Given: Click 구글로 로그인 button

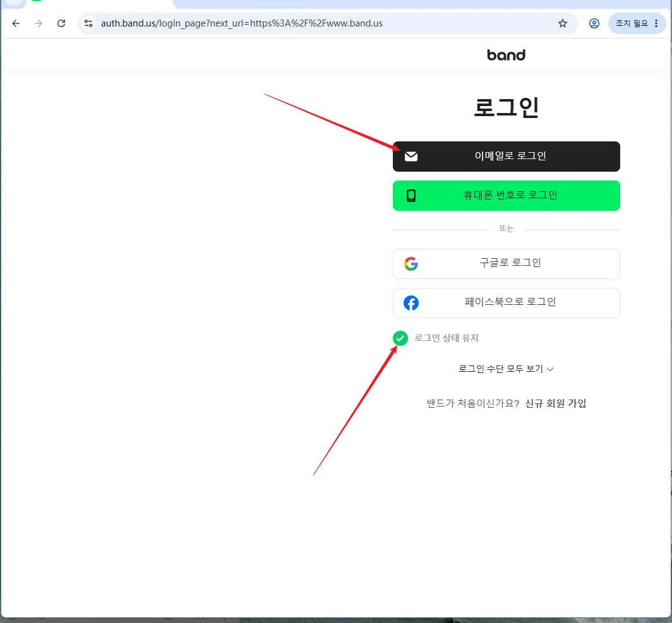Looking at the screenshot, I should (506, 264).
